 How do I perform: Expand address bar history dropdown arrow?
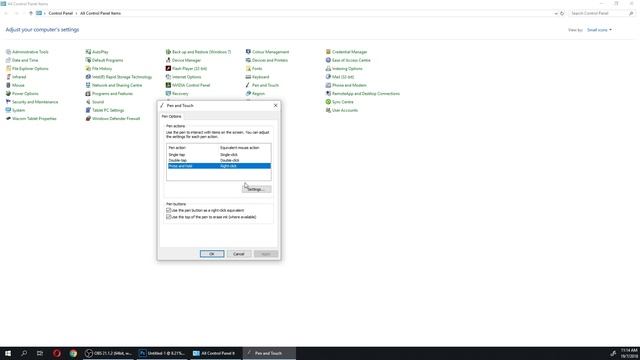point(556,13)
